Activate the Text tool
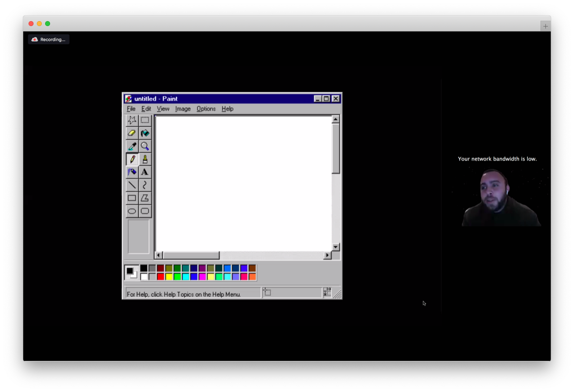Screen dimensions: 574x392 point(145,172)
